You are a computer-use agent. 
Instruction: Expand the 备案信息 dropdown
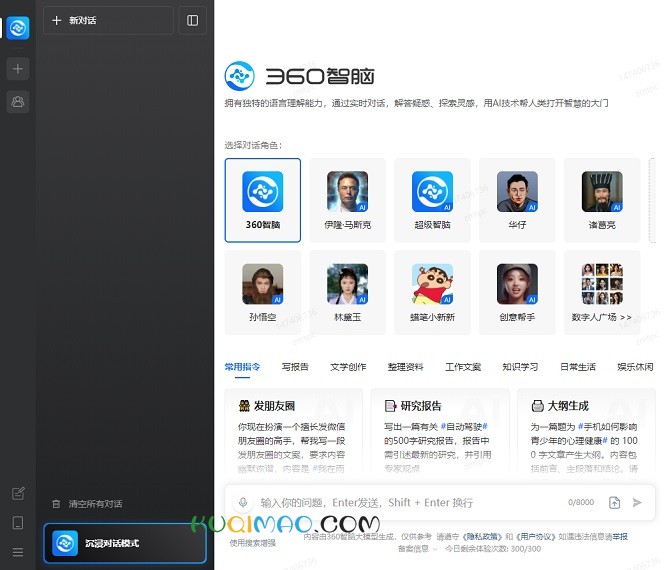(418, 549)
